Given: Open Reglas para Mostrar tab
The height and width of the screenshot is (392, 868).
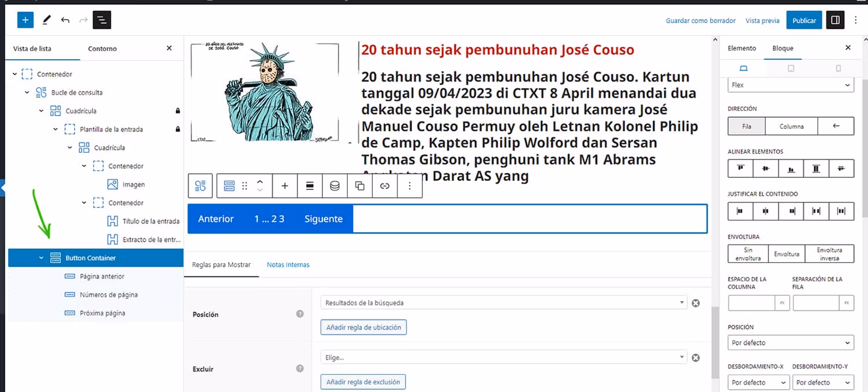Looking at the screenshot, I should pyautogui.click(x=222, y=265).
